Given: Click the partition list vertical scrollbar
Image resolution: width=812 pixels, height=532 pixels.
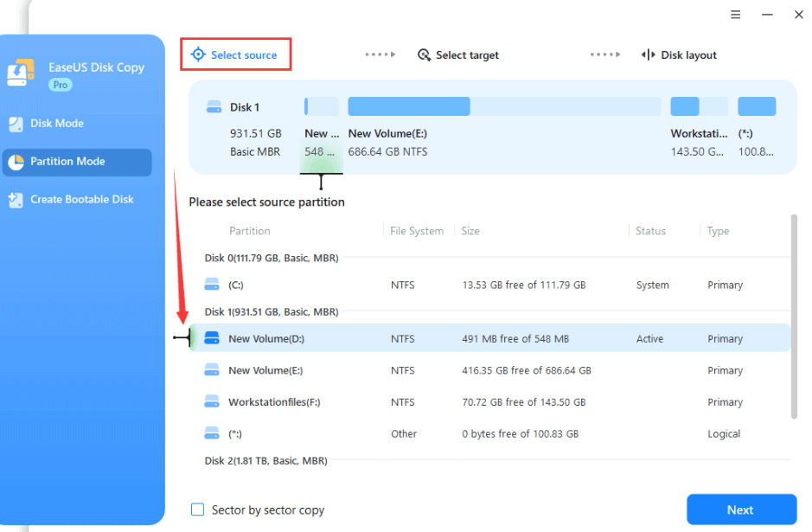Looking at the screenshot, I should tap(794, 316).
